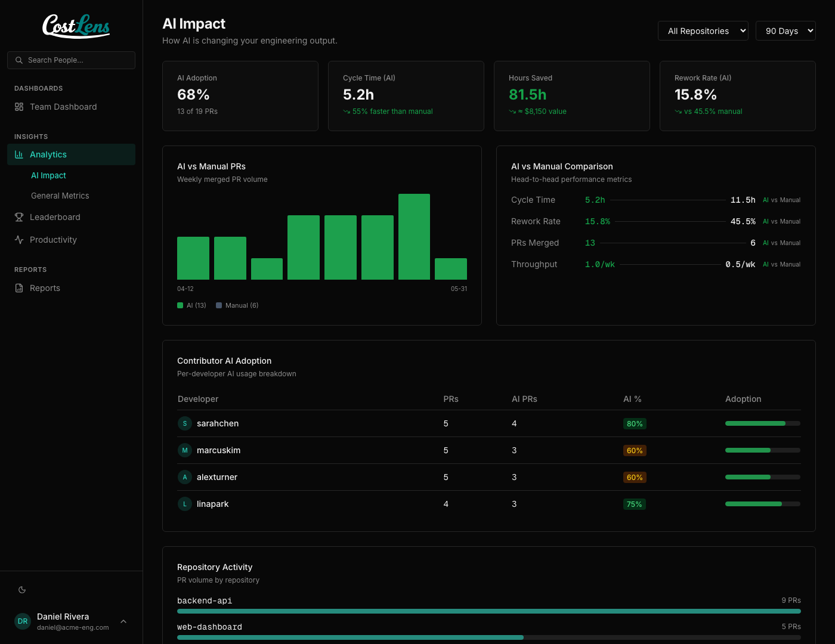835x644 pixels.
Task: Open Team Dashboard in sidebar
Action: tap(71, 107)
